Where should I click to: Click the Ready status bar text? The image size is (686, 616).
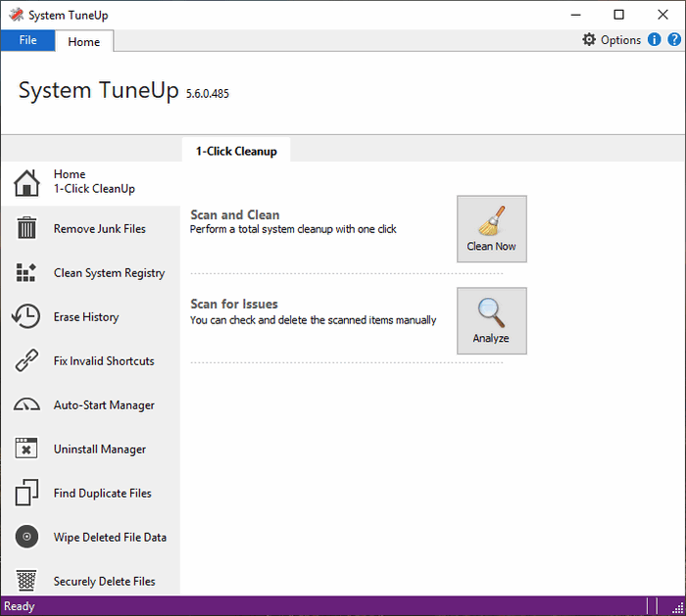tap(20, 606)
